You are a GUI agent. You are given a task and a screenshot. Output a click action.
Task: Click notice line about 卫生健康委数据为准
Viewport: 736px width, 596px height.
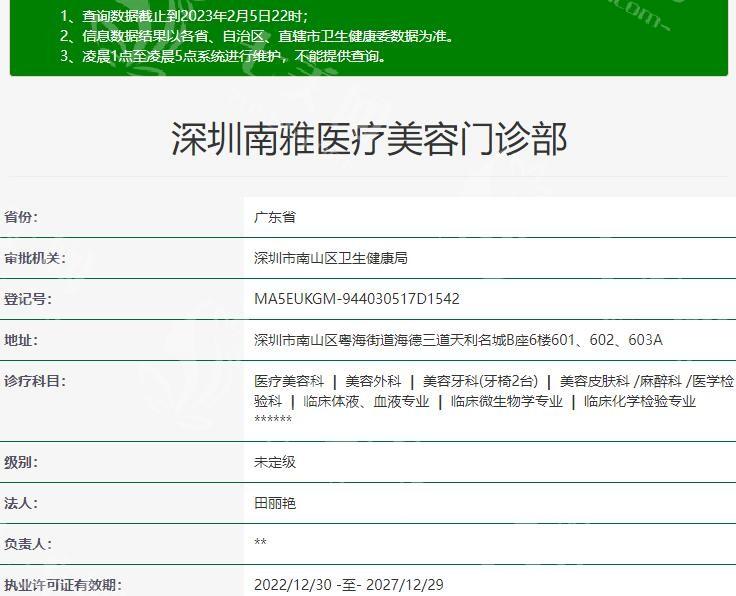[x=257, y=36]
